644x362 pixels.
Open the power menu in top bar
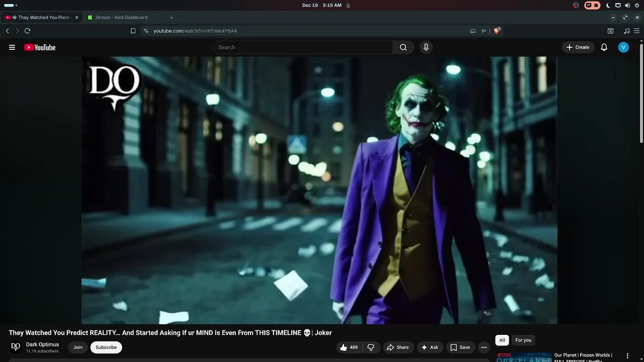point(637,5)
